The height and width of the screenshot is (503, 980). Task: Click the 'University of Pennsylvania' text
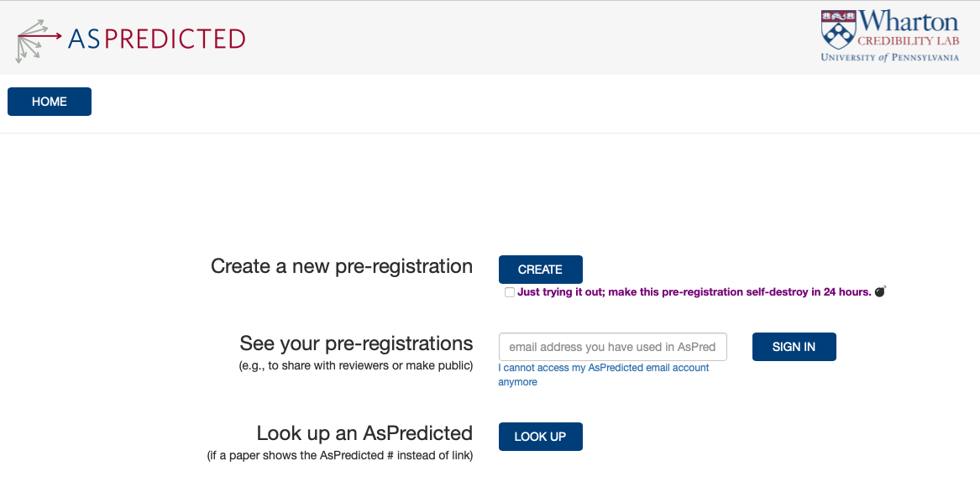coord(889,57)
